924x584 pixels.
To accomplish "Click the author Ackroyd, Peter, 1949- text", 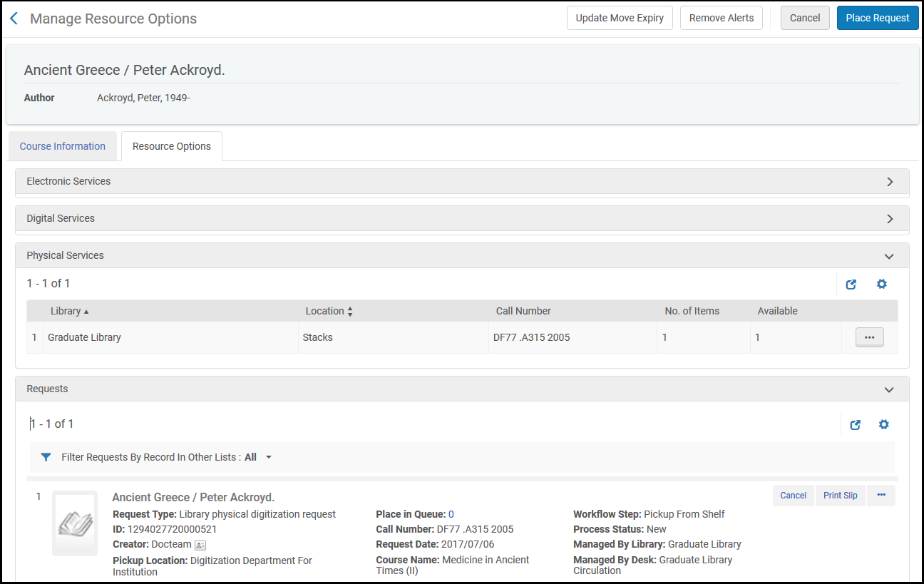I will (x=143, y=98).
